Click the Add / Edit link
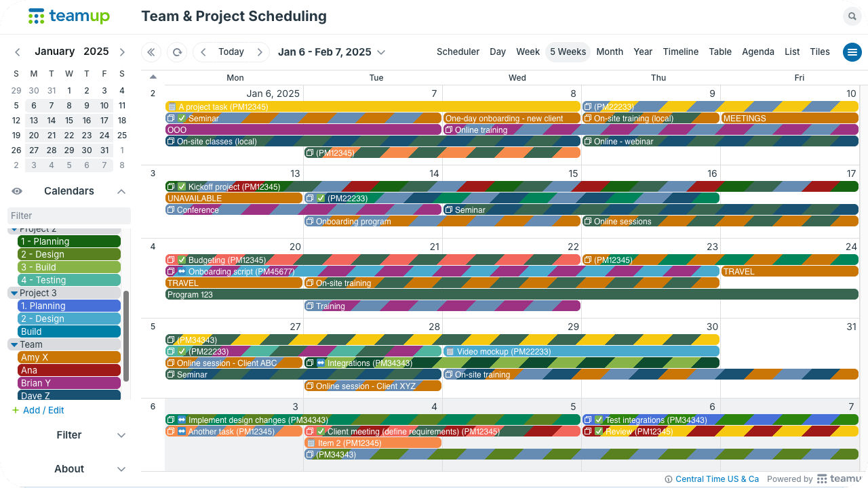The image size is (868, 488). [43, 410]
